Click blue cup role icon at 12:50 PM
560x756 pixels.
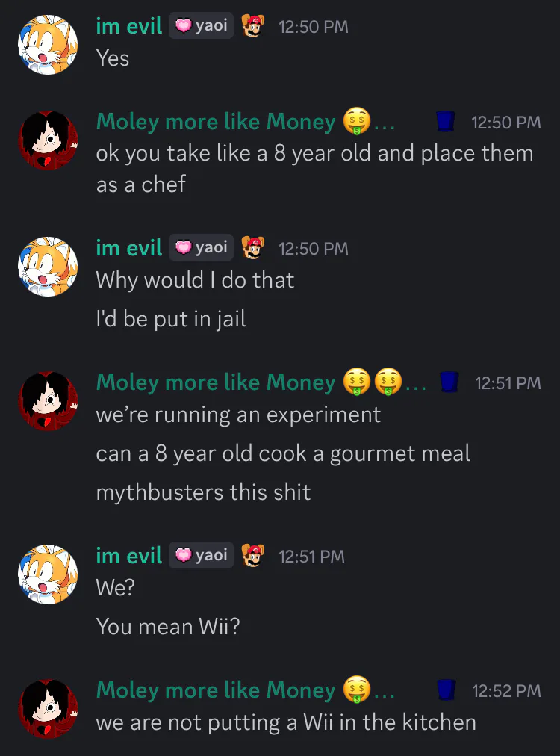click(445, 122)
